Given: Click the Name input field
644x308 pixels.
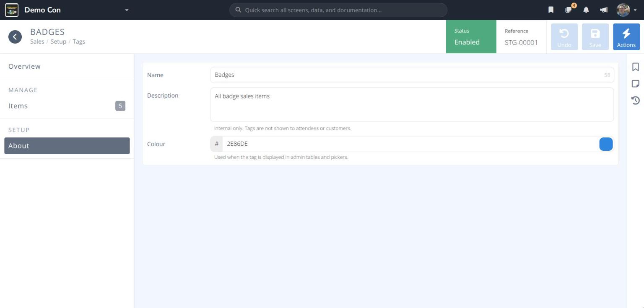Looking at the screenshot, I should [412, 75].
